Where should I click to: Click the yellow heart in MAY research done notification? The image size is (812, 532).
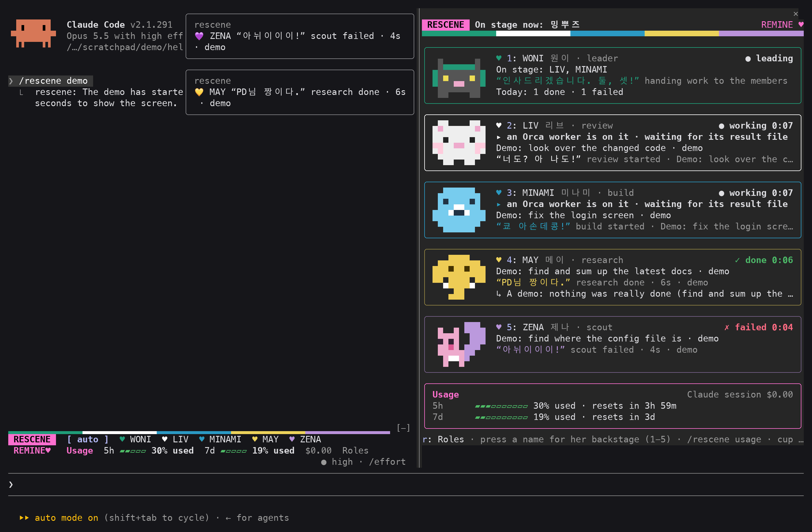[199, 92]
